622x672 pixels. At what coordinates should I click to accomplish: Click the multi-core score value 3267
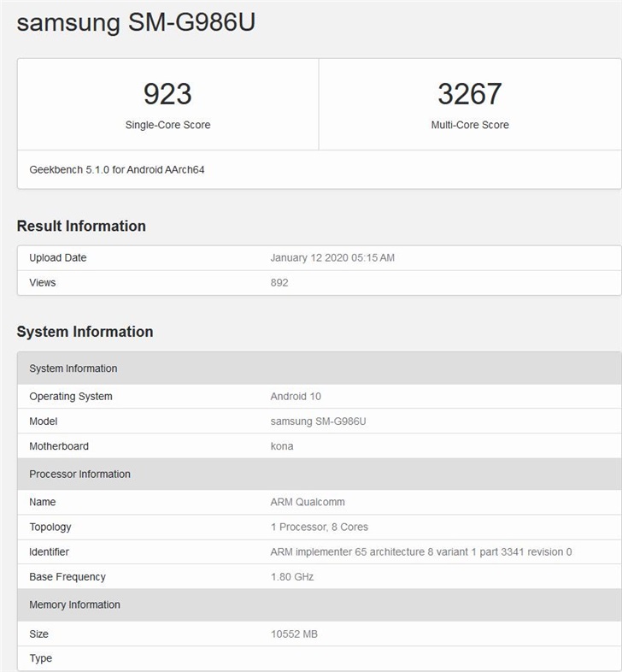[469, 94]
